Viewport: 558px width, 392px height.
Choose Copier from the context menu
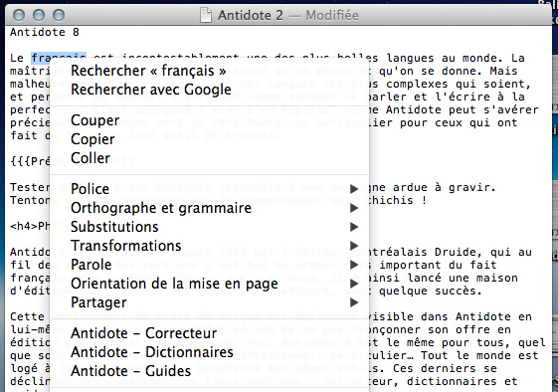(x=209, y=139)
